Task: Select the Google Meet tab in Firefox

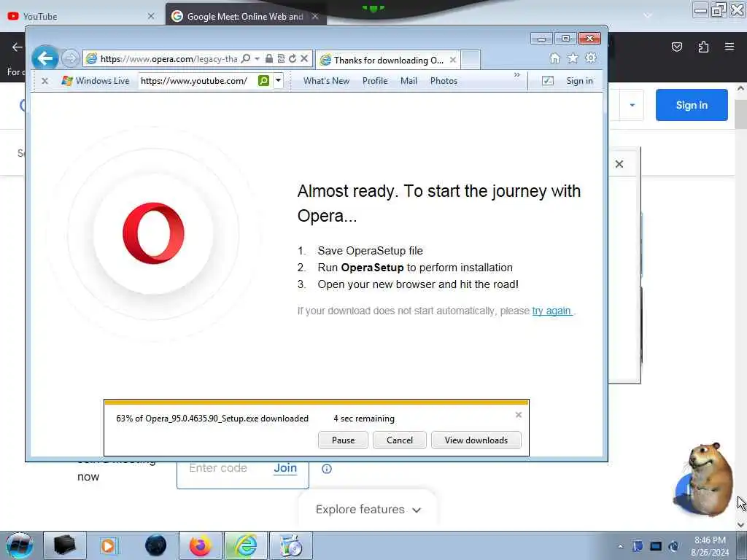Action: coord(245,16)
